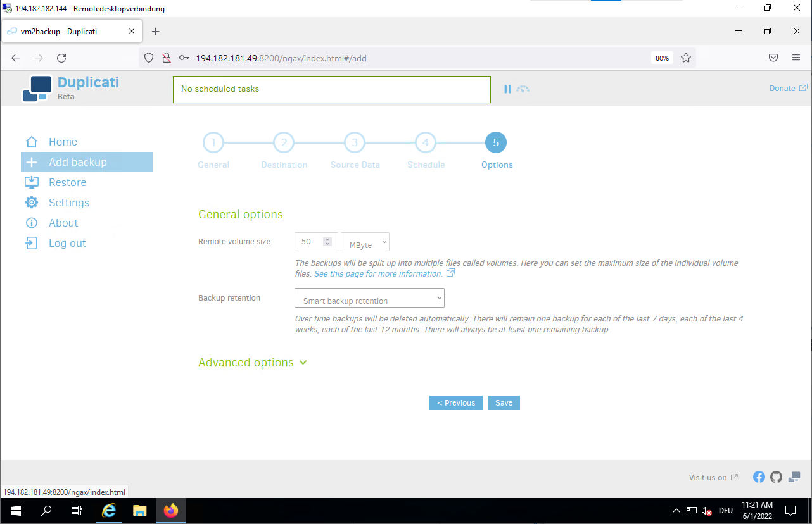The width and height of the screenshot is (812, 524).
Task: Click the Settings gear icon
Action: click(x=32, y=203)
